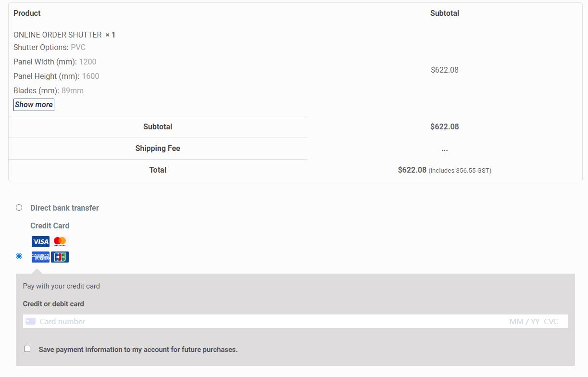This screenshot has width=588, height=377.
Task: Click the 'includes $56.55 GST' total note
Action: (x=460, y=171)
